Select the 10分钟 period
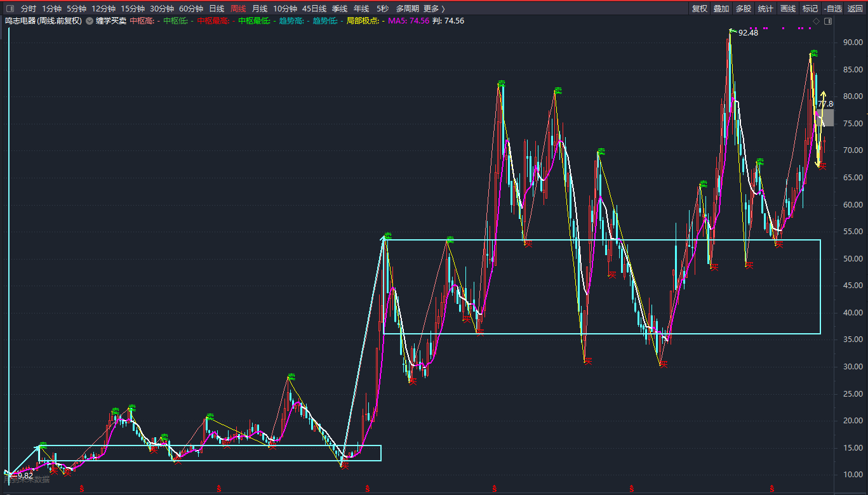Viewport: 868px width, 495px height. pos(285,9)
